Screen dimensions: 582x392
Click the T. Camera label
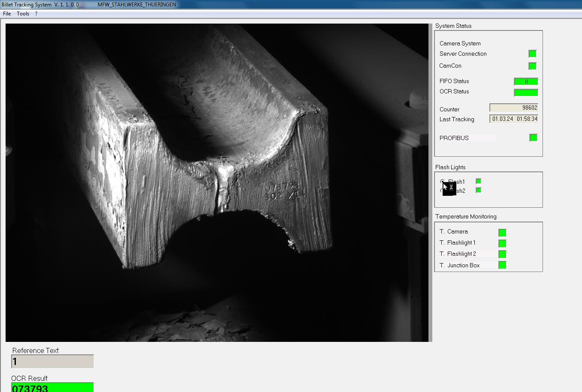coord(453,231)
